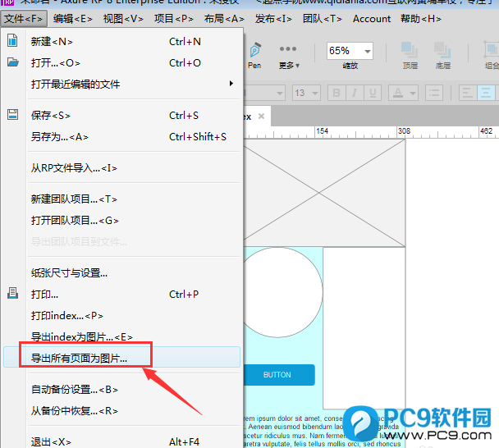This screenshot has height=448, width=499.
Task: Align text center
Action: [x=486, y=93]
